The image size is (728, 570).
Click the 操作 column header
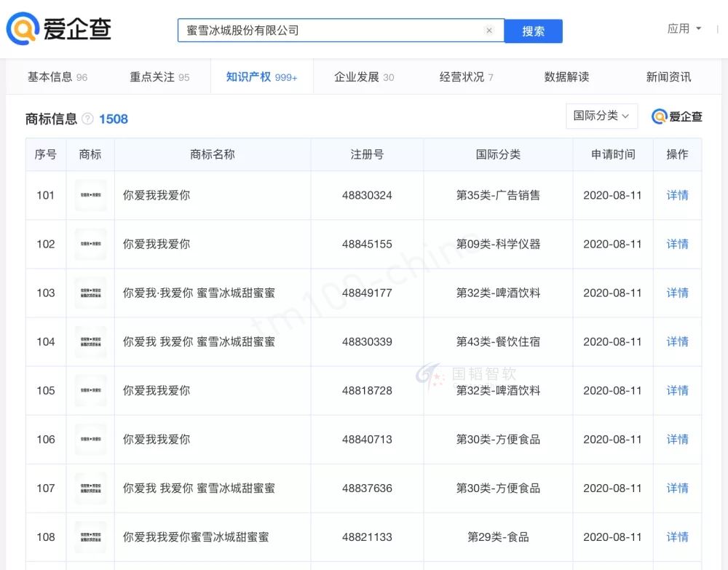click(x=677, y=154)
